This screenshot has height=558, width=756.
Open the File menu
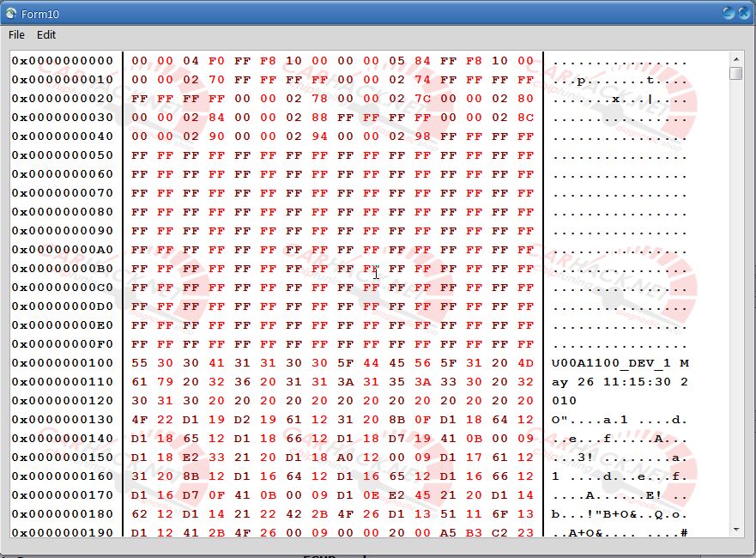click(x=16, y=34)
